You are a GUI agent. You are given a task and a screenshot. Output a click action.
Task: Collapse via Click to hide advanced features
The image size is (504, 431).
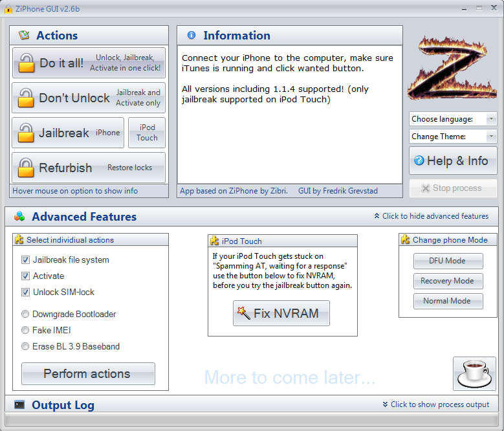(432, 216)
